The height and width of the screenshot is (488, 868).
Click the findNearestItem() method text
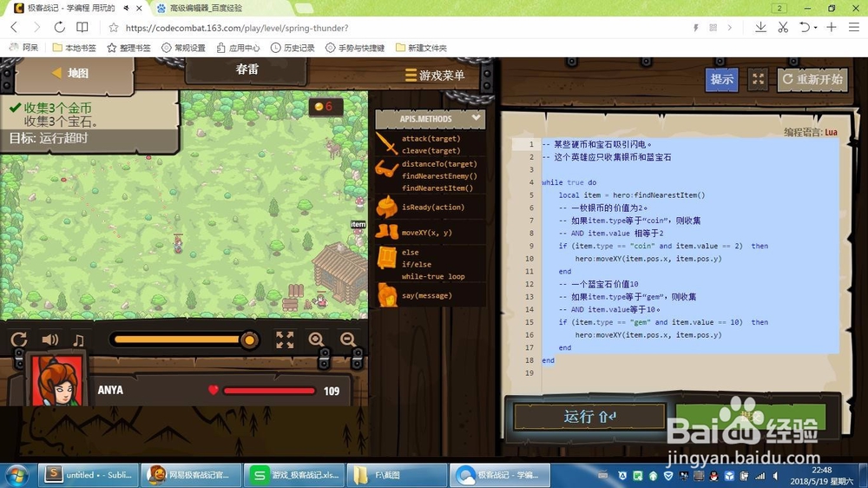pyautogui.click(x=437, y=188)
